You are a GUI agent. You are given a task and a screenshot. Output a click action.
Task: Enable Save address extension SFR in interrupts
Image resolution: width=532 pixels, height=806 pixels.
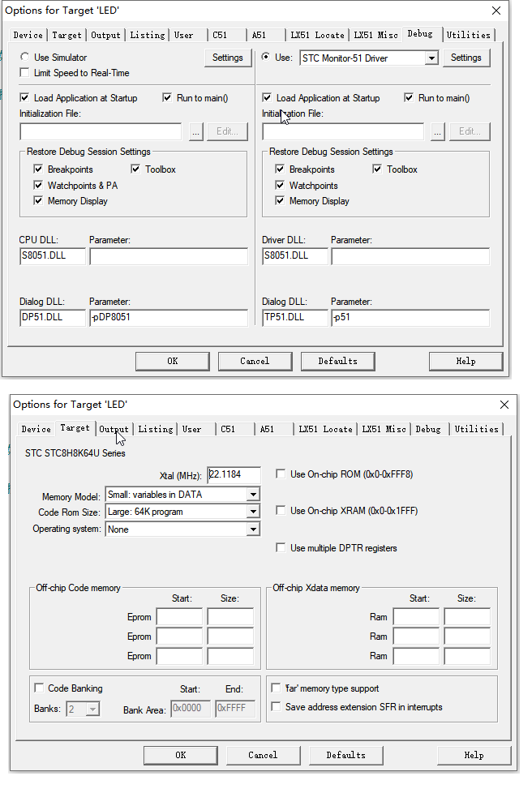276,707
